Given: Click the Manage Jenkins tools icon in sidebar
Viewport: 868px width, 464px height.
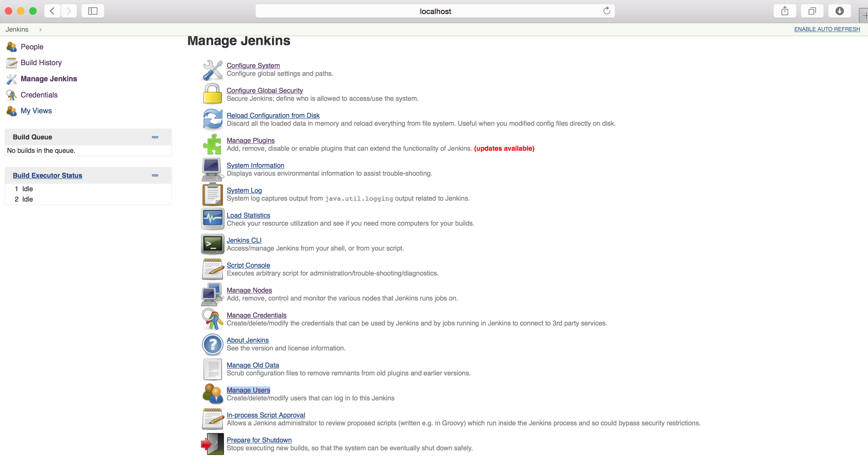Looking at the screenshot, I should (12, 79).
